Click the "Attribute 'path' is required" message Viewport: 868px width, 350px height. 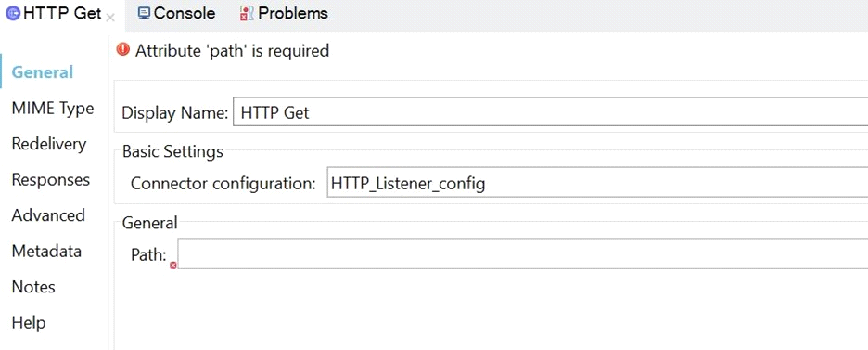click(x=233, y=50)
